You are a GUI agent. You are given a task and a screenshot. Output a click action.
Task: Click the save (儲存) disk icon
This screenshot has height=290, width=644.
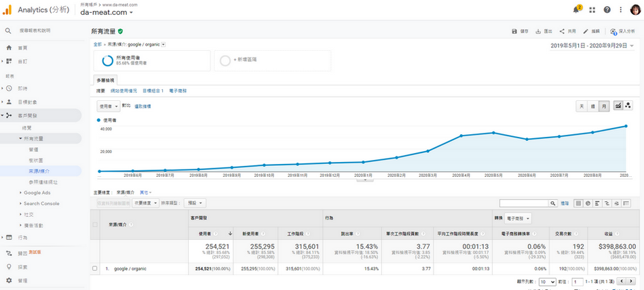click(514, 31)
